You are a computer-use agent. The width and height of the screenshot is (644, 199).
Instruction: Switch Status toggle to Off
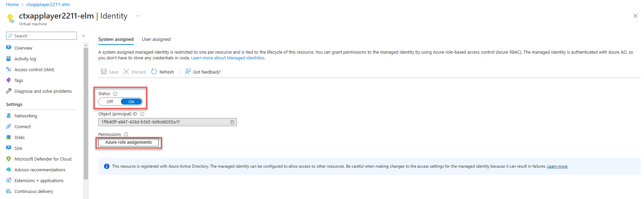(x=110, y=102)
